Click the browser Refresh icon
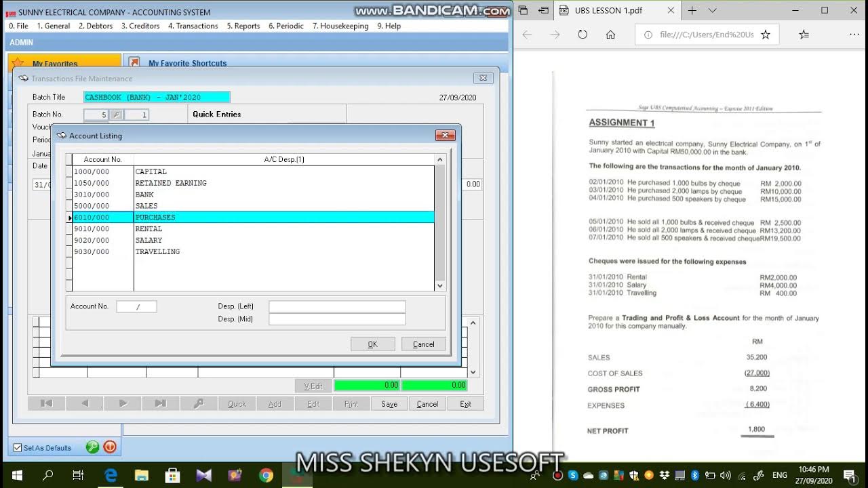The width and height of the screenshot is (868, 488). (x=583, y=35)
